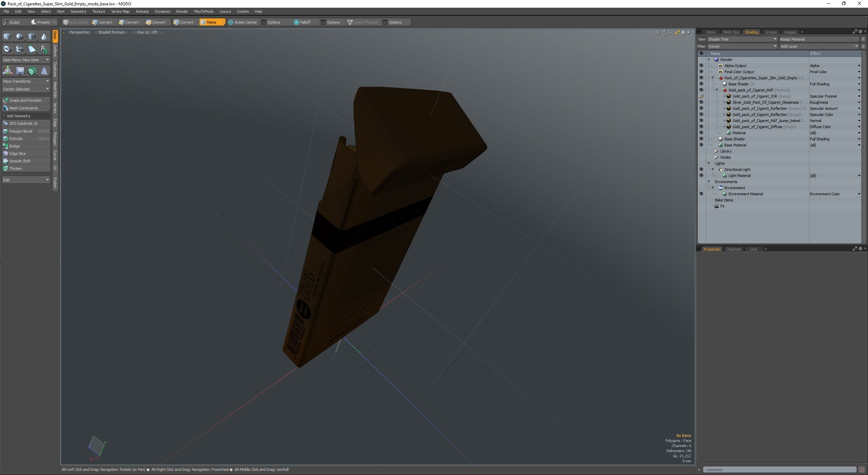Click the Polygon Bevel button
868x475 pixels.
[26, 131]
